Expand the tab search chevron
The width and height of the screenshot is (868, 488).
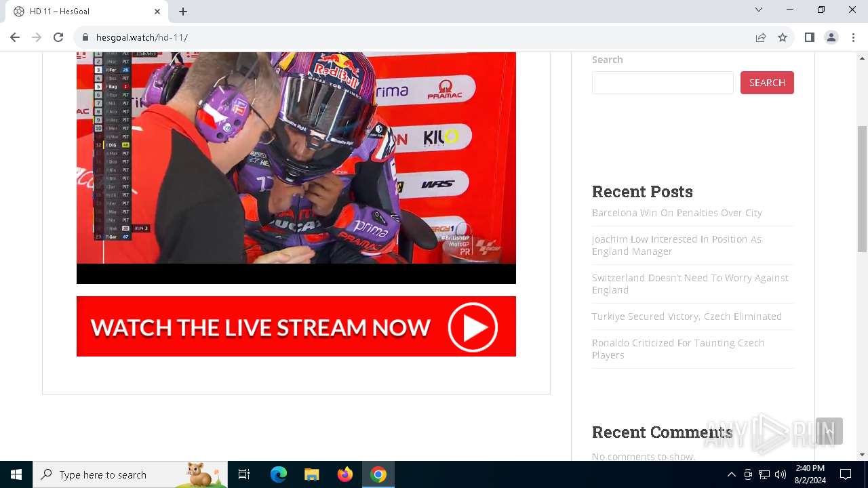[x=759, y=9]
